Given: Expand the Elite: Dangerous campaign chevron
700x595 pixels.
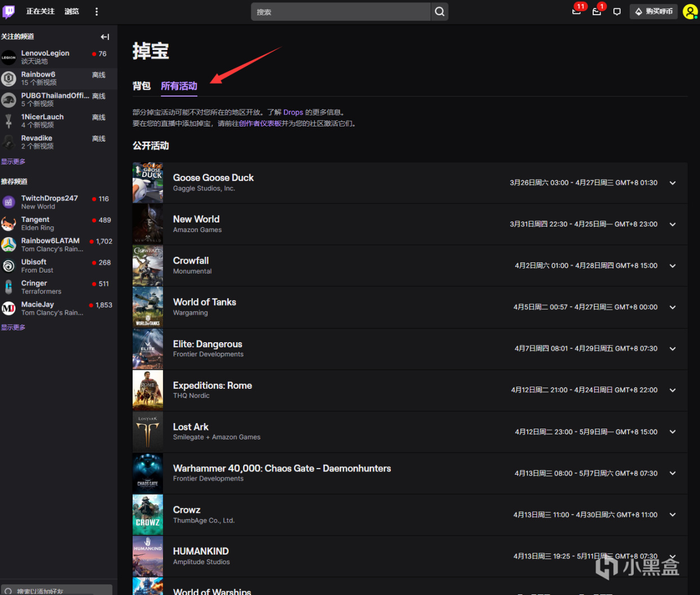Looking at the screenshot, I should tap(672, 349).
